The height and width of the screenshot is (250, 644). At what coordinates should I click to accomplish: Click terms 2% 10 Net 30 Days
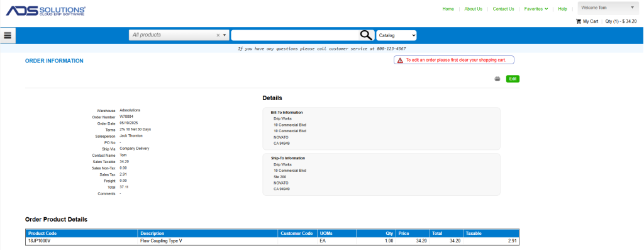tap(135, 130)
